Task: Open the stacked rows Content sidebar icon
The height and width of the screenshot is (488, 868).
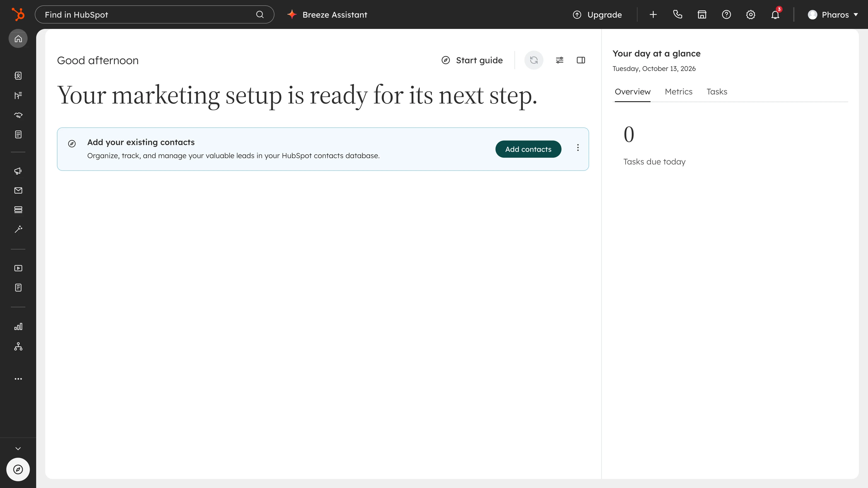Action: coord(18,210)
